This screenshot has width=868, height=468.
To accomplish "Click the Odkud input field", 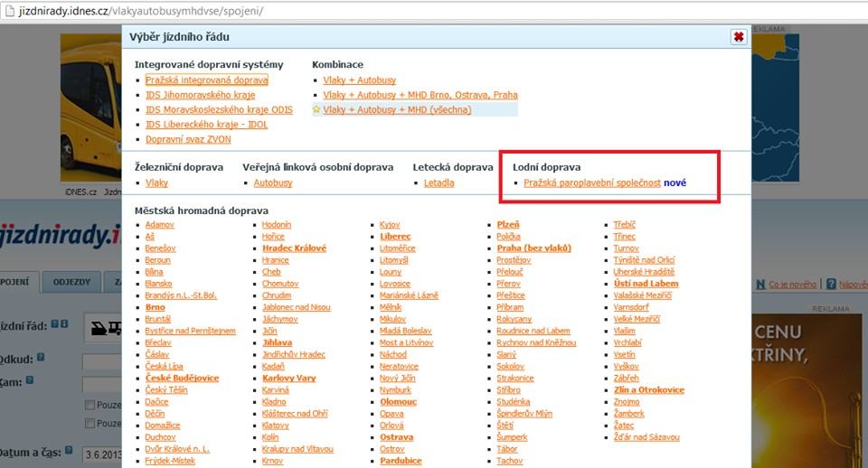I will [102, 361].
